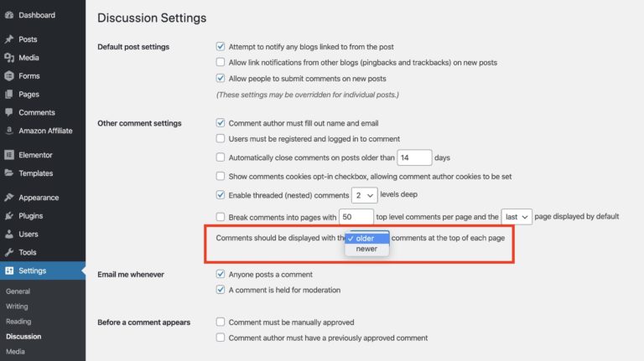Open the 'last' page default dropdown

516,217
